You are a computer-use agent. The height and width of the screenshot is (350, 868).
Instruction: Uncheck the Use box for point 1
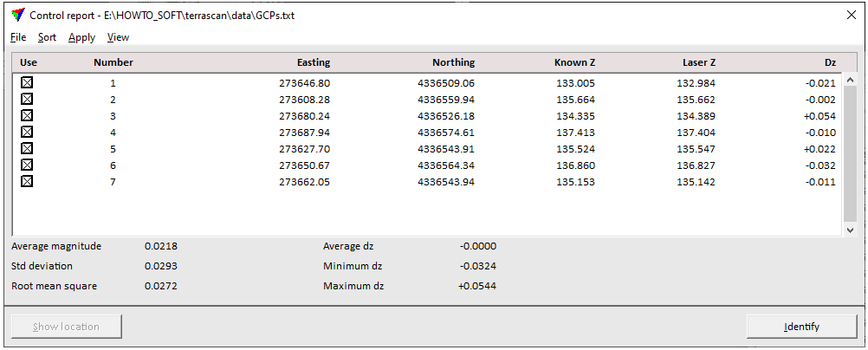[x=27, y=83]
